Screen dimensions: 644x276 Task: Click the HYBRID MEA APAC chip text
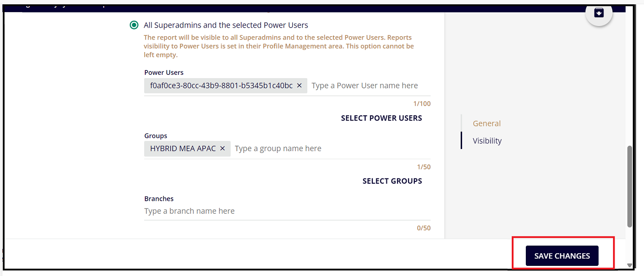[183, 149]
